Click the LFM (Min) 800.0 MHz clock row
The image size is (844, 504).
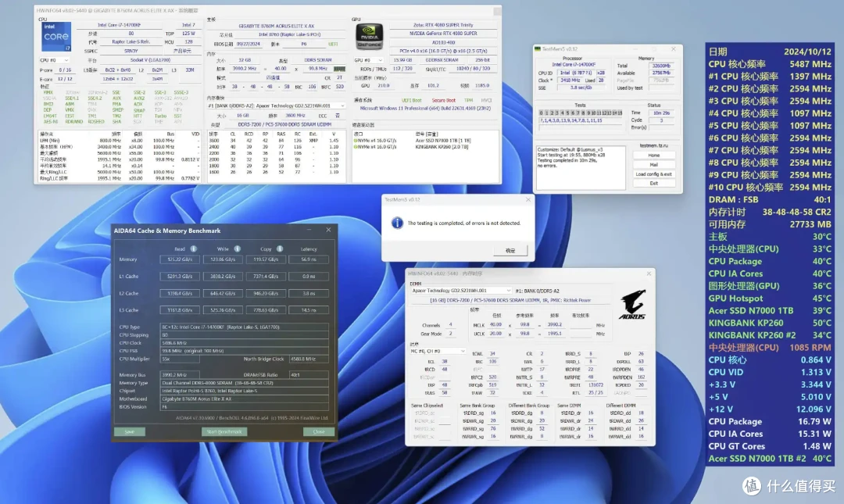pos(120,141)
